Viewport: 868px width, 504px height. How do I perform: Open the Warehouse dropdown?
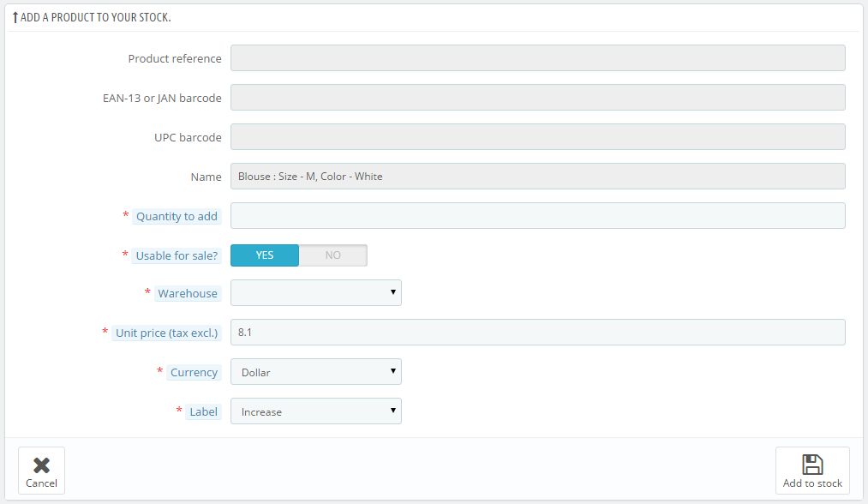316,292
